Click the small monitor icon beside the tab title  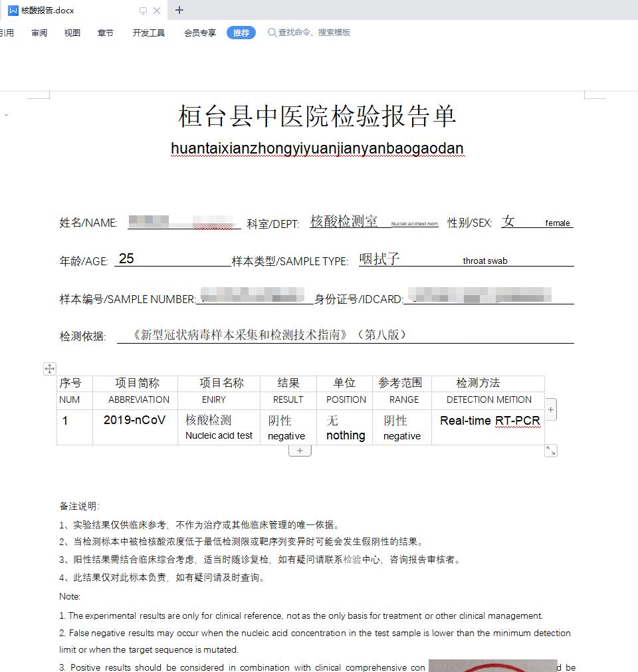click(142, 11)
